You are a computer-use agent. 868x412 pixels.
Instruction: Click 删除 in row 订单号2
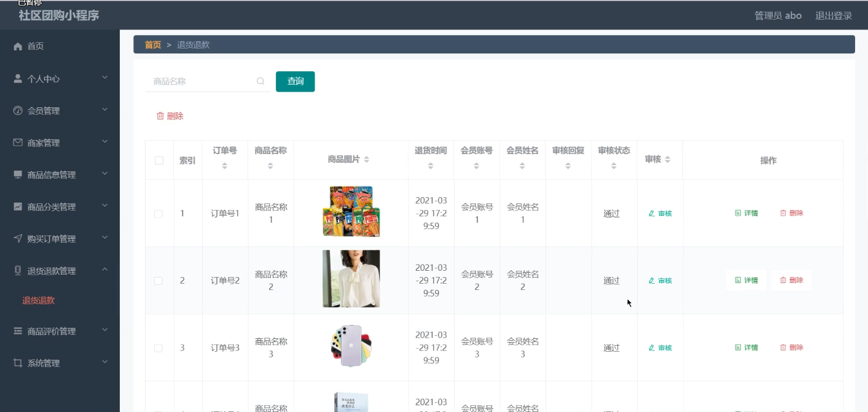coord(791,280)
